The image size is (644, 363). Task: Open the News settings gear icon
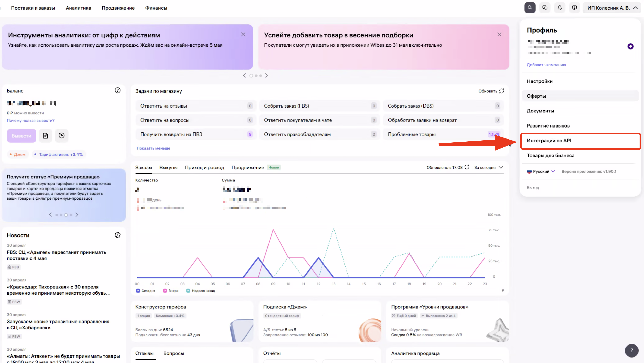[118, 235]
